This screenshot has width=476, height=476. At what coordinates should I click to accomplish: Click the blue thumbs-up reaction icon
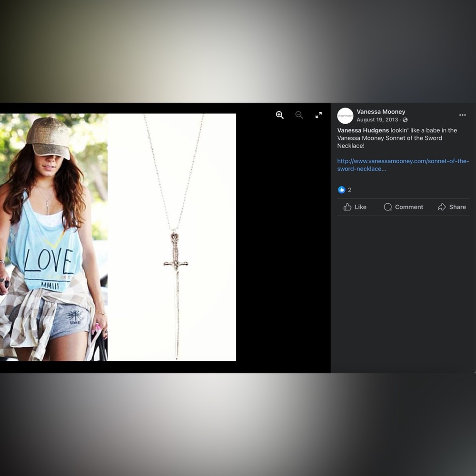tap(341, 190)
